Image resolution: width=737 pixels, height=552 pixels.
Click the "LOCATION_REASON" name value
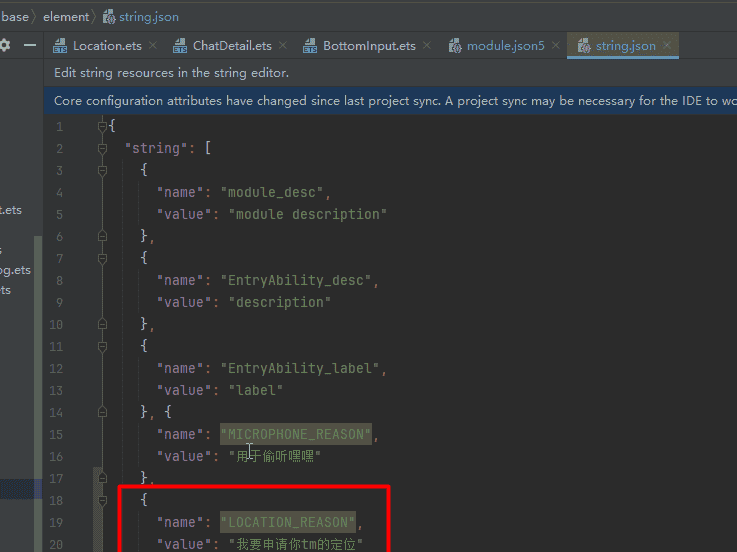click(288, 522)
